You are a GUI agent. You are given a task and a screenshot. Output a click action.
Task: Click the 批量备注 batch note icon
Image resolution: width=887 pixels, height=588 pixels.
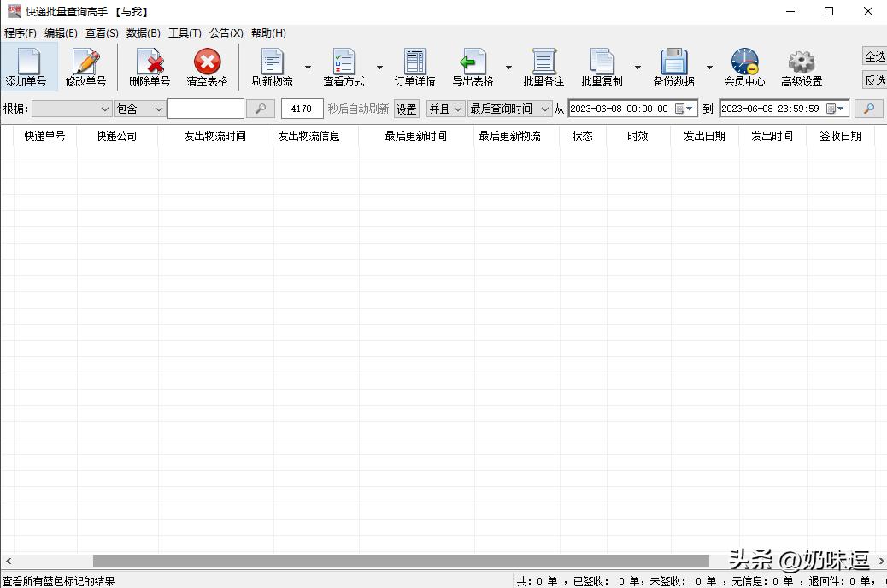(543, 68)
